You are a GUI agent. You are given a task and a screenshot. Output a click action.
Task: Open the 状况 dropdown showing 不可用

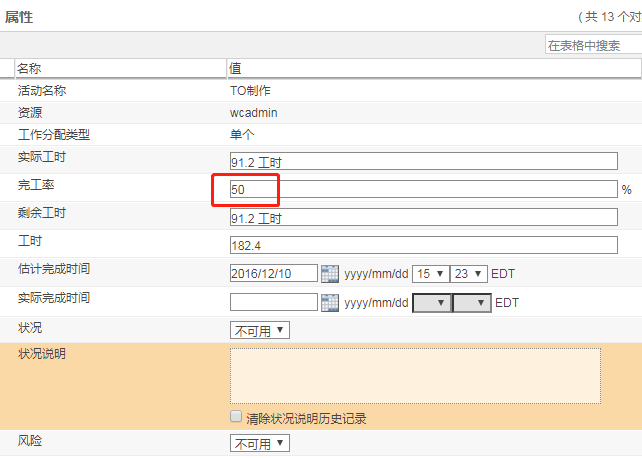coord(260,330)
